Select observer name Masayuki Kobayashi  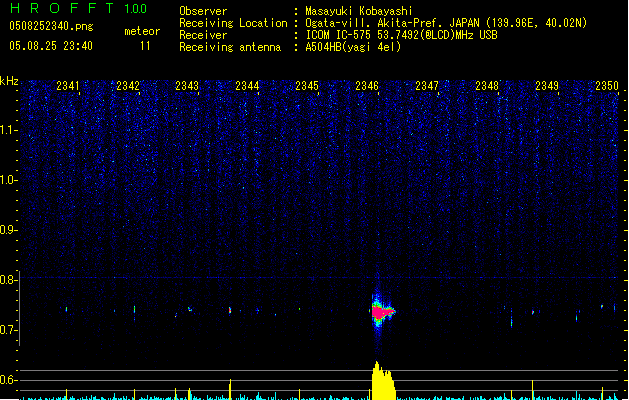[357, 11]
